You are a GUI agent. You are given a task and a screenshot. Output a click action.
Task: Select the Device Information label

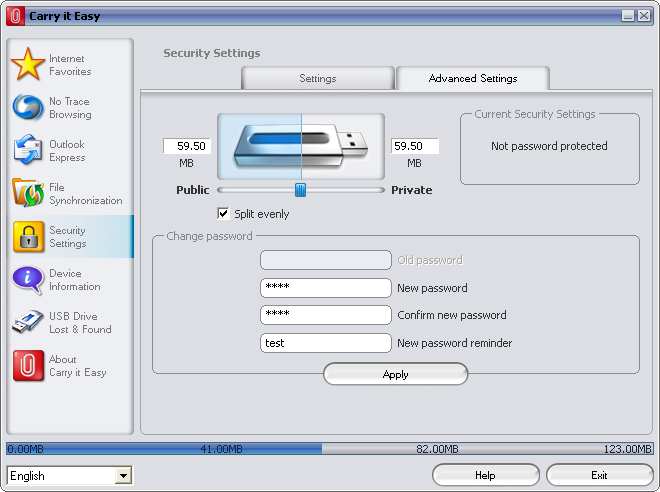[x=75, y=280]
